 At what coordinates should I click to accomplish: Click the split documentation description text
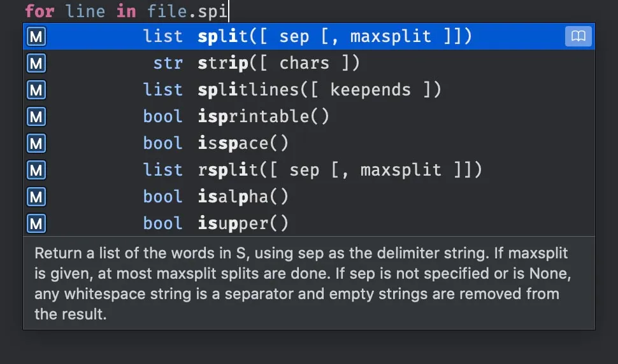click(303, 283)
